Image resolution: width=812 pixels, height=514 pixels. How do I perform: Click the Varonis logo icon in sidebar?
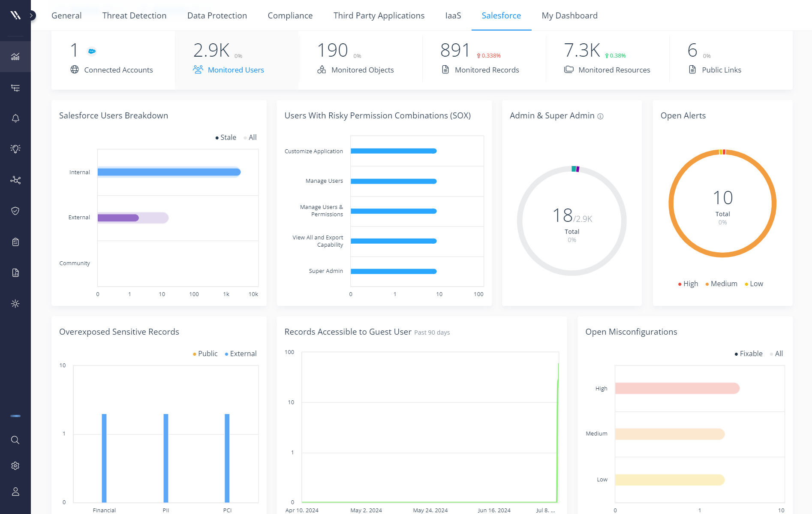click(x=15, y=15)
